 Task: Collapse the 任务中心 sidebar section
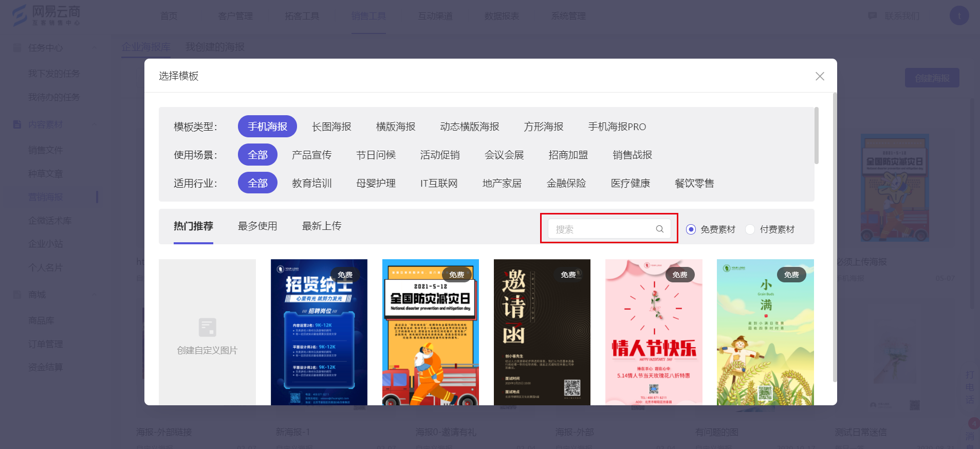(95, 48)
